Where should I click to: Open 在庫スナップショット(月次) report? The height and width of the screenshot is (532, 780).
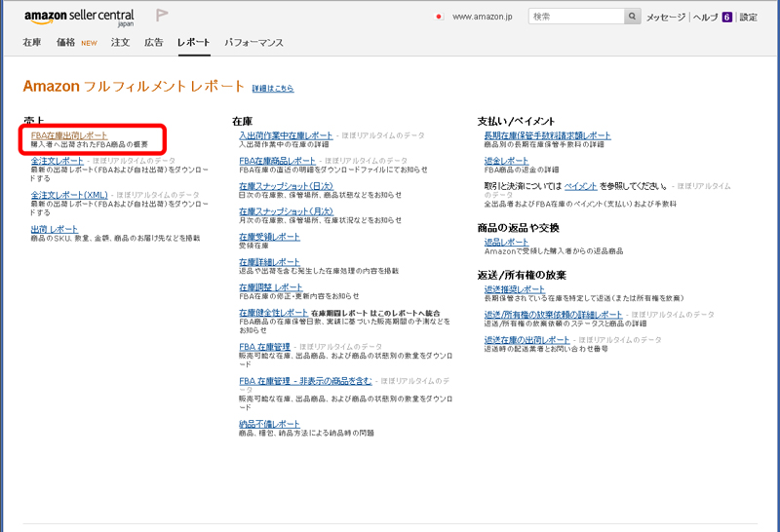[286, 211]
